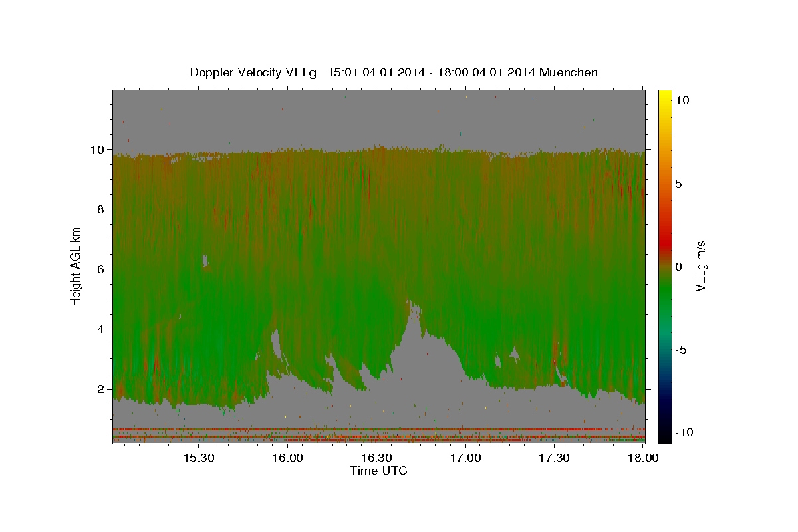The image size is (798, 532).
Task: Click the 17:00 time tick label
Action: pos(465,458)
